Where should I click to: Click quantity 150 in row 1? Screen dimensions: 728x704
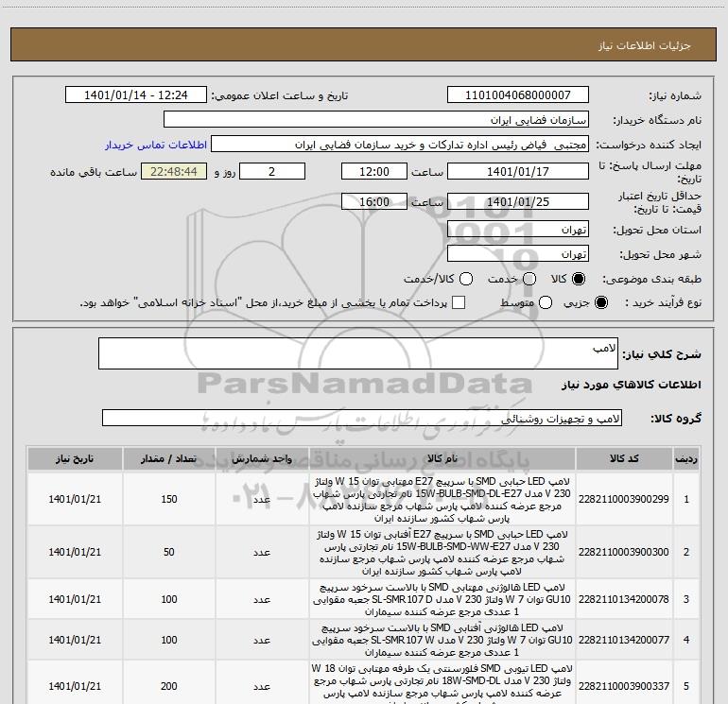(x=169, y=499)
